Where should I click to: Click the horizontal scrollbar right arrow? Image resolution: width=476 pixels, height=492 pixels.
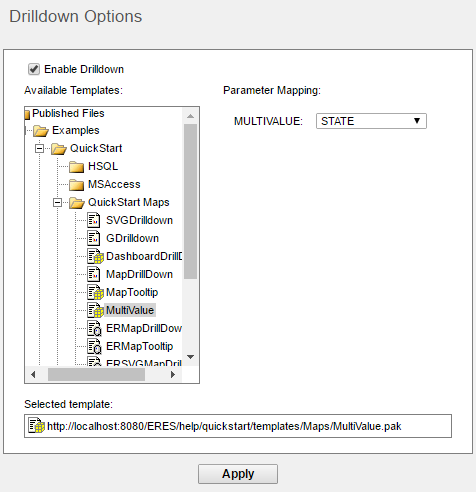click(173, 375)
